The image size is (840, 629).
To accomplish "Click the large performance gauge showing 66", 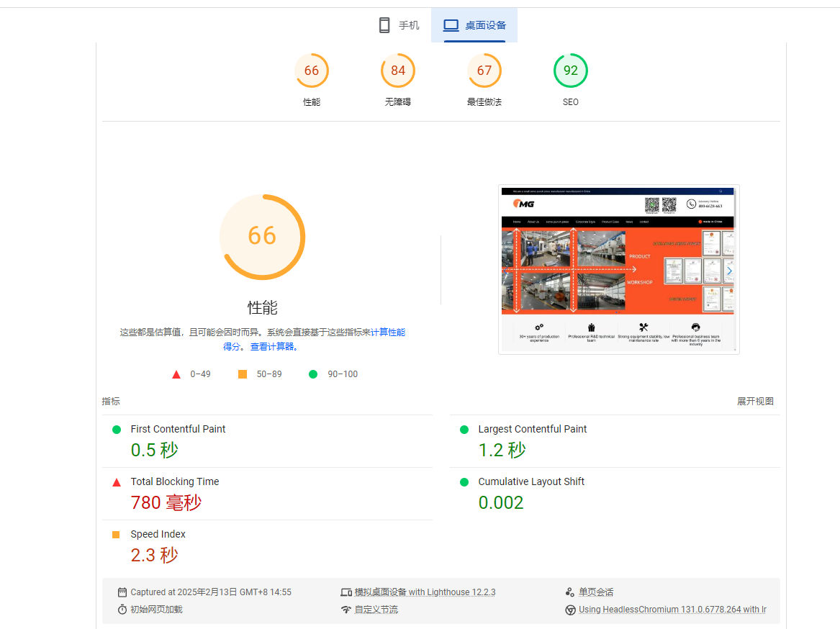I will 263,236.
